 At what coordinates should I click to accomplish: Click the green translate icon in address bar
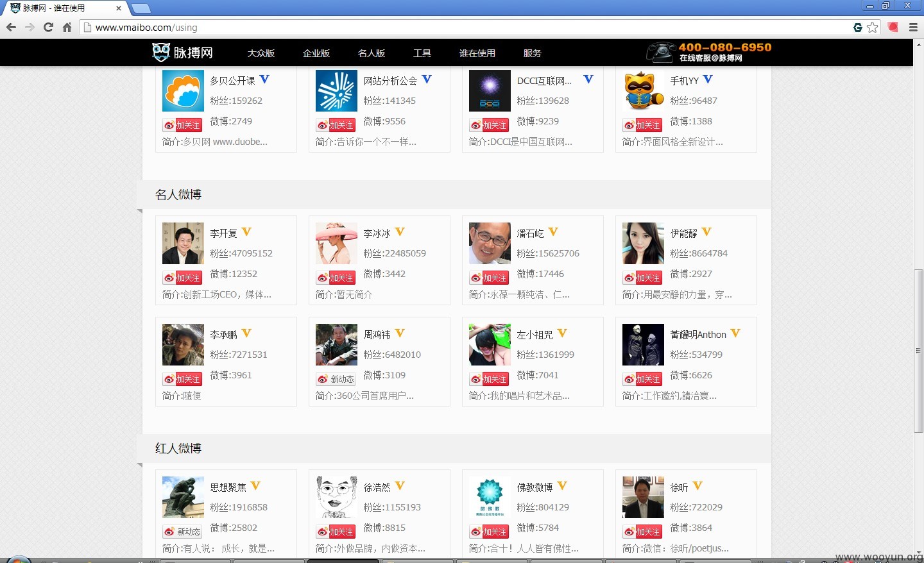[858, 27]
